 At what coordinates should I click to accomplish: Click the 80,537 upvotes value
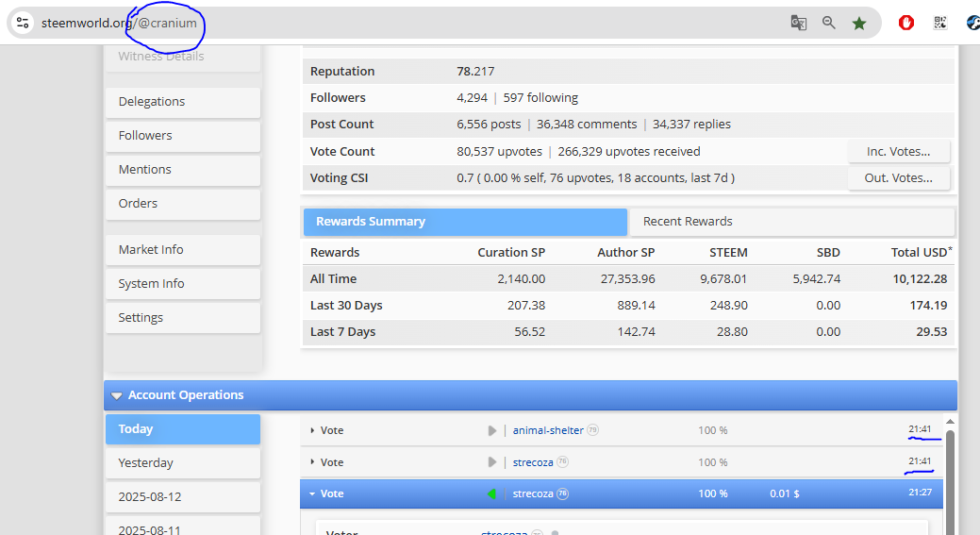(499, 152)
